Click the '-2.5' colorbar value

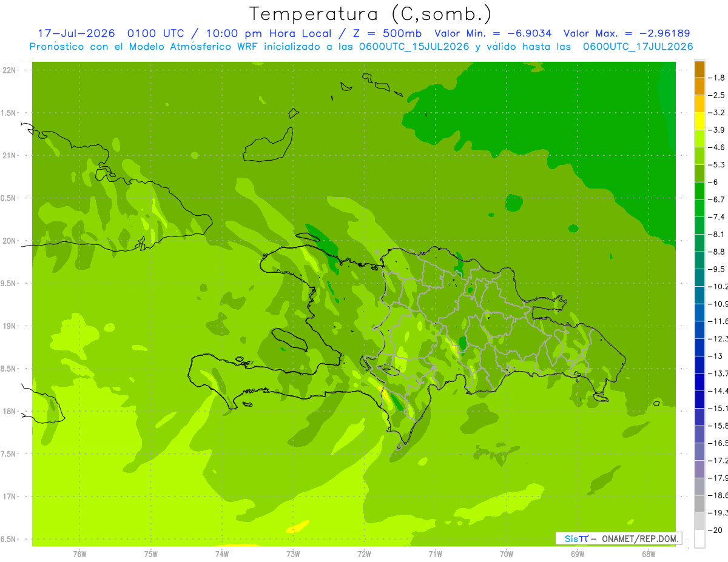pos(716,95)
